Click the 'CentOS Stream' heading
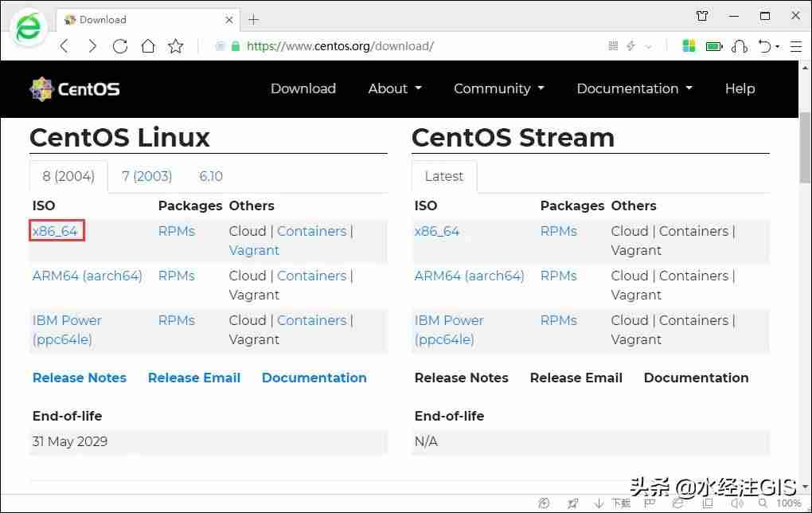812x513 pixels. click(x=513, y=138)
